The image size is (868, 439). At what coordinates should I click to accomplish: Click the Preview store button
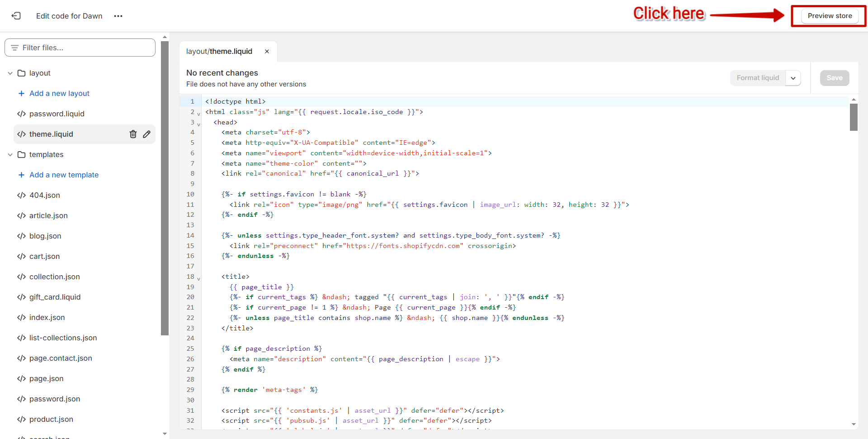click(x=830, y=16)
